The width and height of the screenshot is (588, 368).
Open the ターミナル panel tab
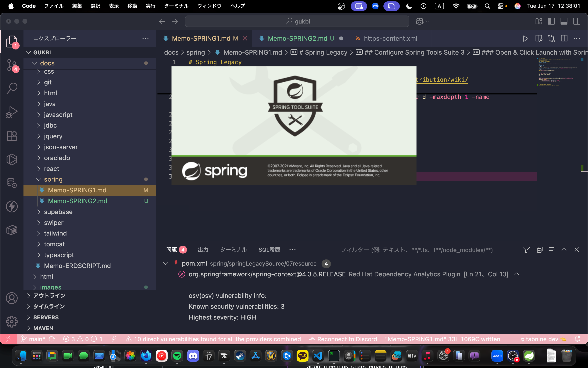coord(234,250)
